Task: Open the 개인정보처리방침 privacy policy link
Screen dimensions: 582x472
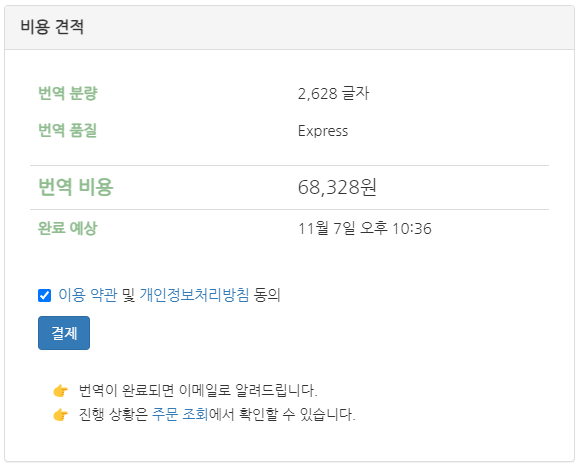Action: (194, 295)
